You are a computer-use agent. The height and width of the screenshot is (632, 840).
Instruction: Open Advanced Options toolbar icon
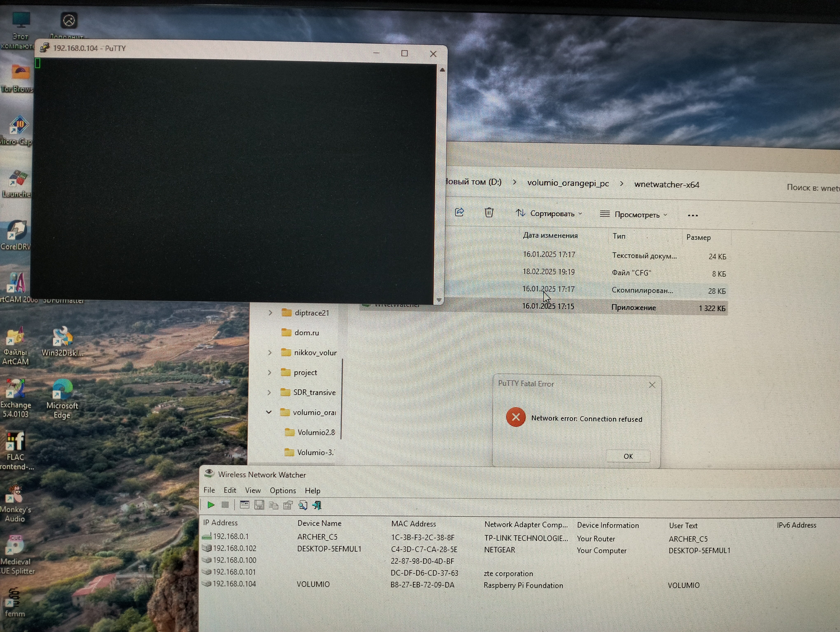coord(245,504)
